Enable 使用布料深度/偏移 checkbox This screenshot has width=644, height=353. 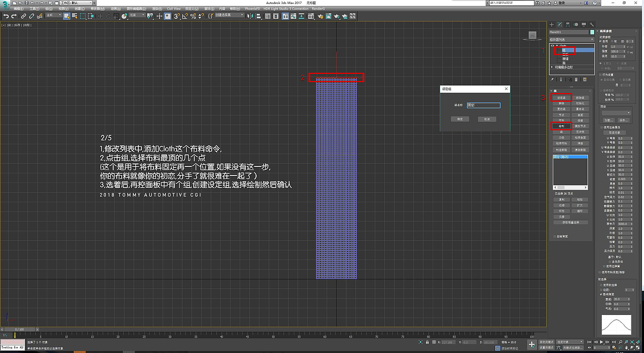pyautogui.click(x=600, y=272)
